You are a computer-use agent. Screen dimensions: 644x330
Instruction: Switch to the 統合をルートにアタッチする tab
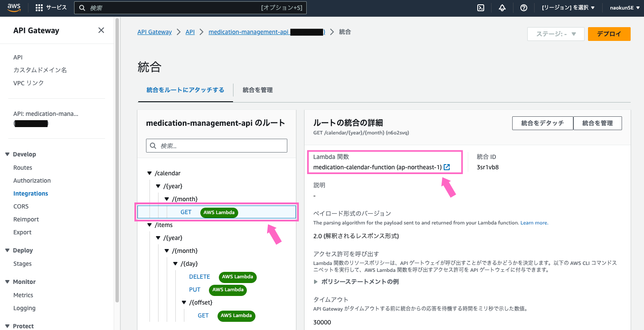point(185,90)
